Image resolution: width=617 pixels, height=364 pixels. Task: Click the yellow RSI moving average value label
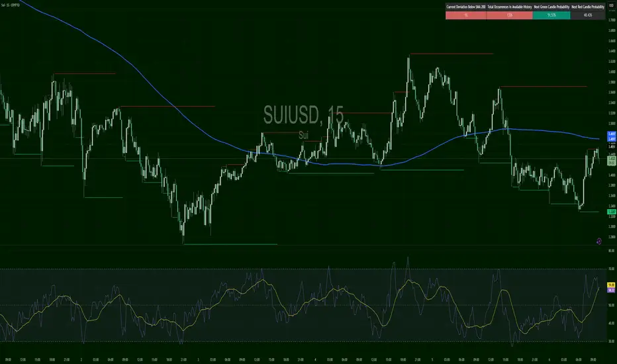[x=612, y=285]
